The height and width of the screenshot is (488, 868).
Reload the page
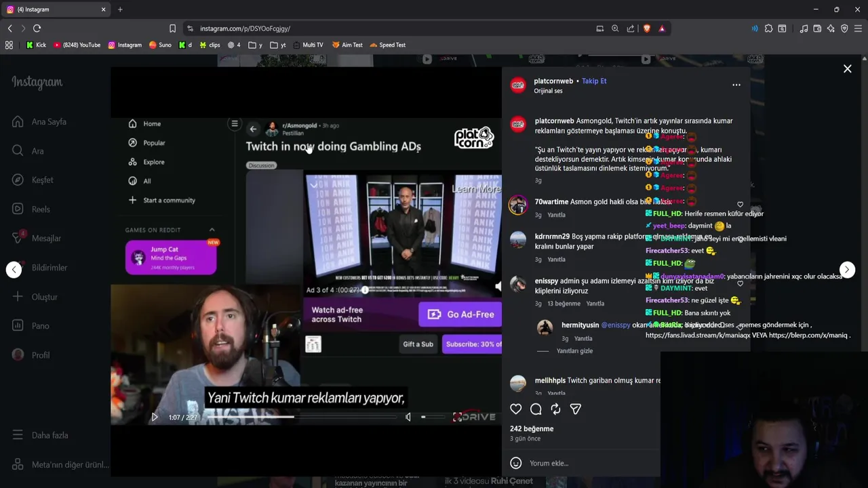(37, 28)
